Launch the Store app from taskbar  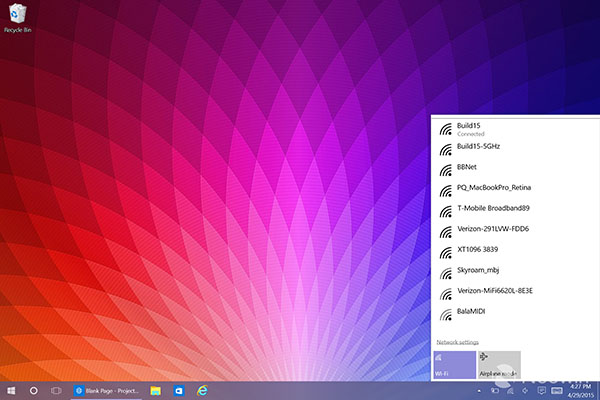tap(179, 389)
